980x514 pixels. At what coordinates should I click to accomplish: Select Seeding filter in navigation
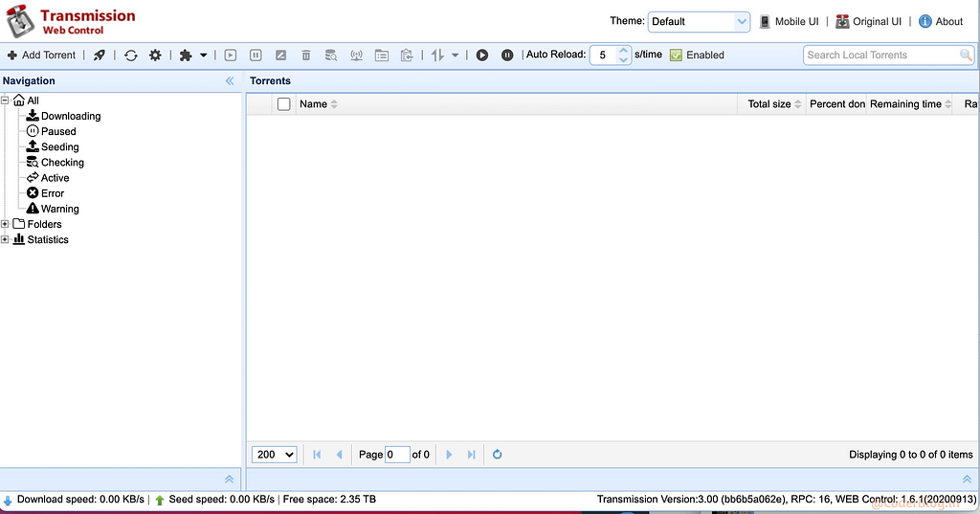pos(60,147)
